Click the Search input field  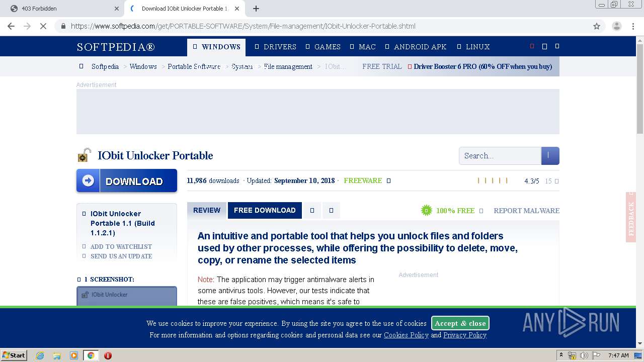[500, 156]
